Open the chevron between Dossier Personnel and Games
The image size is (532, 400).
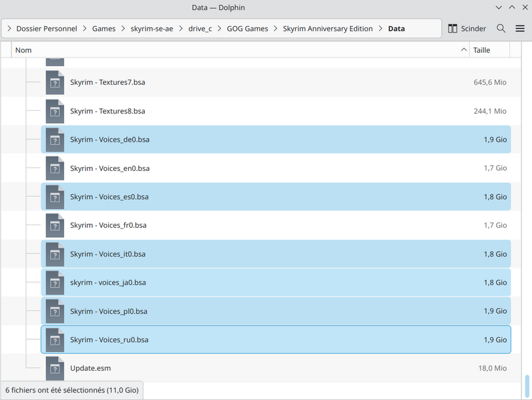pyautogui.click(x=85, y=29)
